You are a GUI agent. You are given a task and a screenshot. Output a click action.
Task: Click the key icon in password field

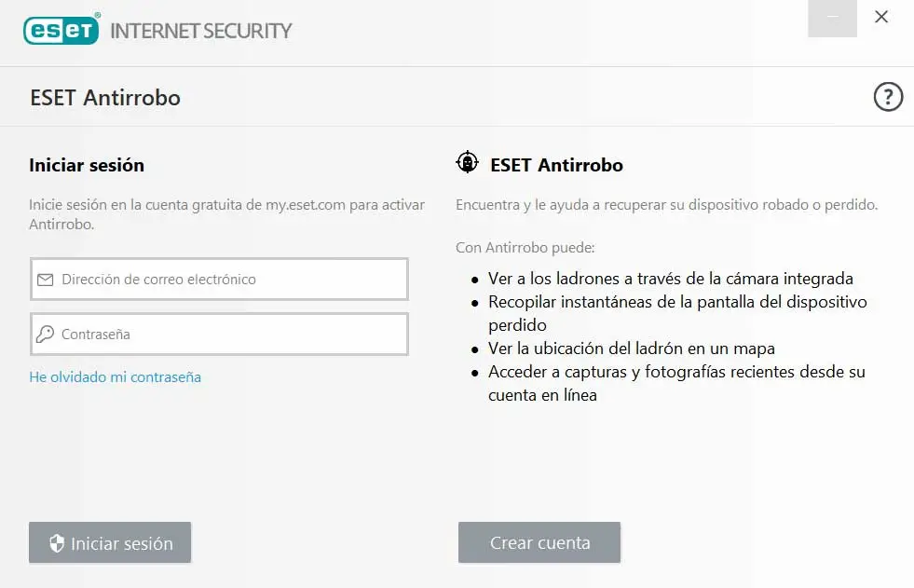coord(45,335)
